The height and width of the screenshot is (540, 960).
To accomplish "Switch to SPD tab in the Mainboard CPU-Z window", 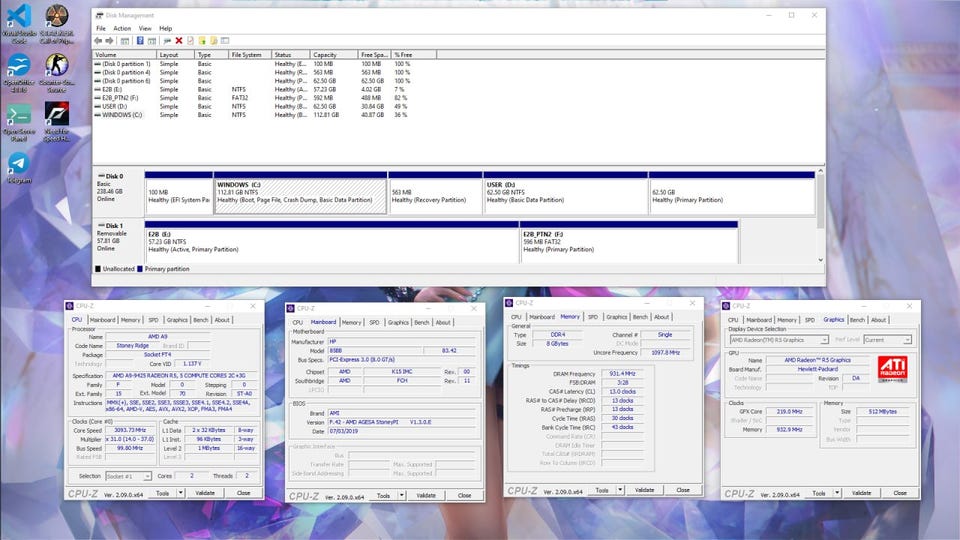I will (x=374, y=322).
